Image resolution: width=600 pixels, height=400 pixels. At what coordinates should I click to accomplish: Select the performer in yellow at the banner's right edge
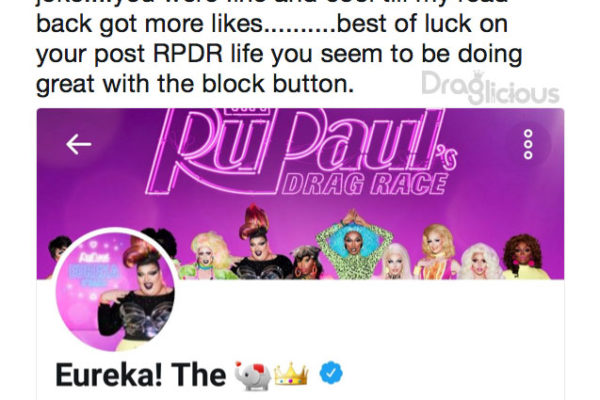525,257
